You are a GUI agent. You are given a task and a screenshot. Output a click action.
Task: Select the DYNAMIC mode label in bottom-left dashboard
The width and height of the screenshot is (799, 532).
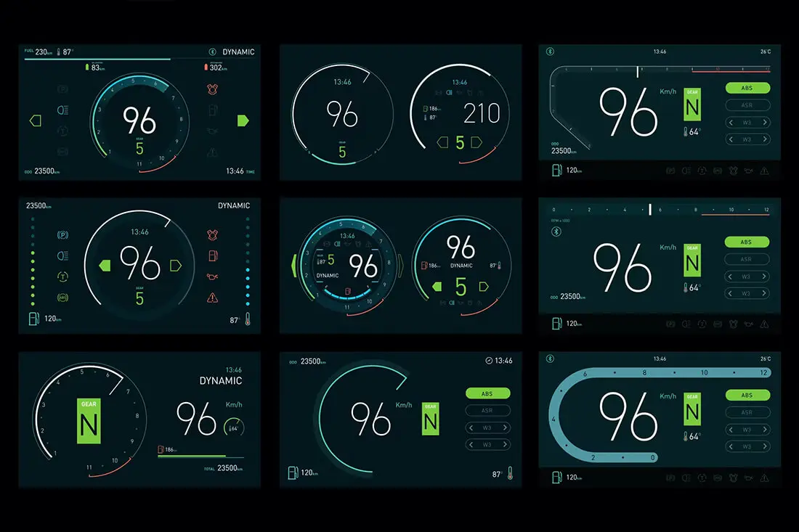click(221, 381)
